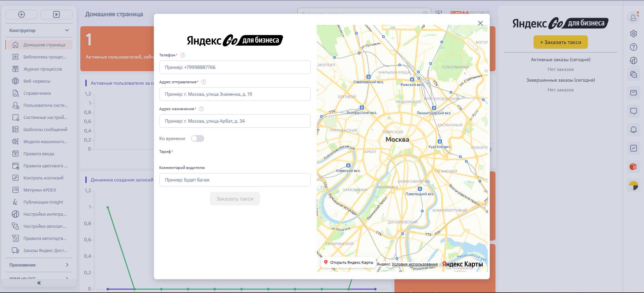Open Метрики APDEX icon

[15, 190]
